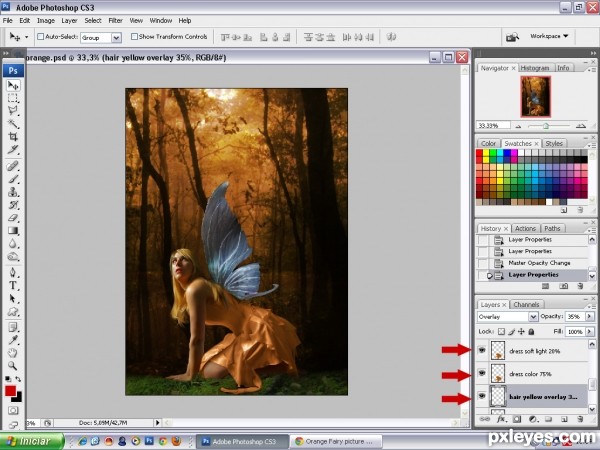Open the Go to Bridge icon

point(512,37)
